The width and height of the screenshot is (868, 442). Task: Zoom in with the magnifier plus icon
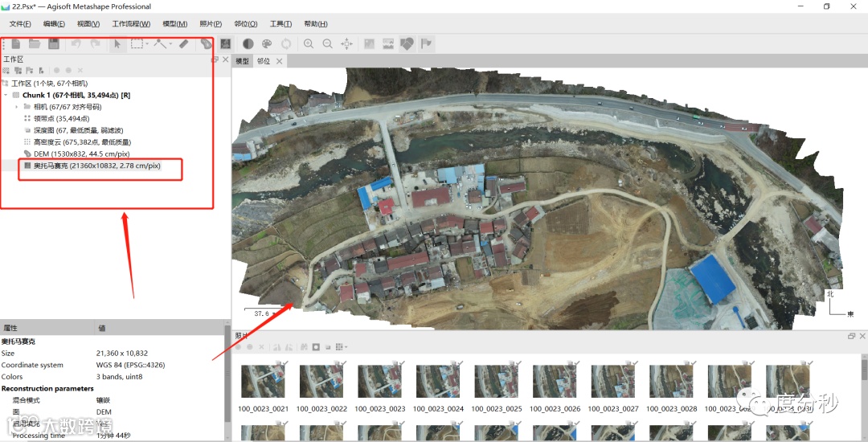click(x=309, y=43)
